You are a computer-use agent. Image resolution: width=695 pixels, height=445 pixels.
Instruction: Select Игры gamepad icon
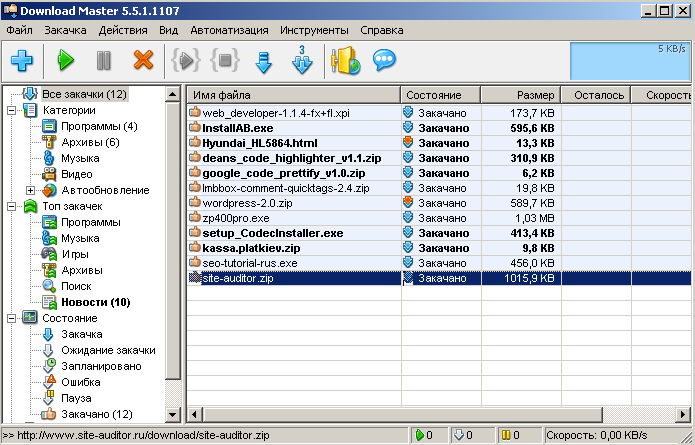pos(49,254)
